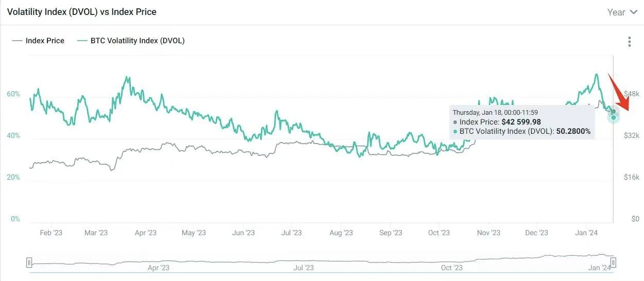Click the teal DVOL hover marker dot
Screen dimensions: 644x281
[x=614, y=118]
